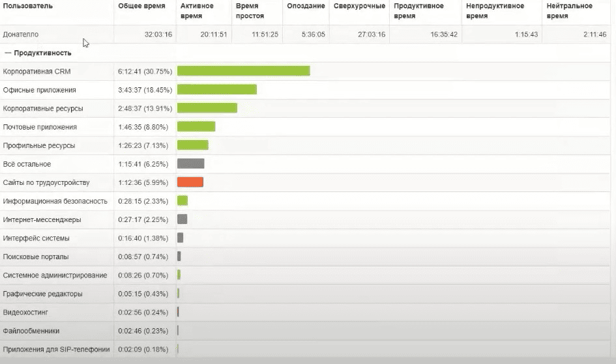Click Непродуктивное время column header
Viewport: 616px width, 364px height.
[495, 10]
